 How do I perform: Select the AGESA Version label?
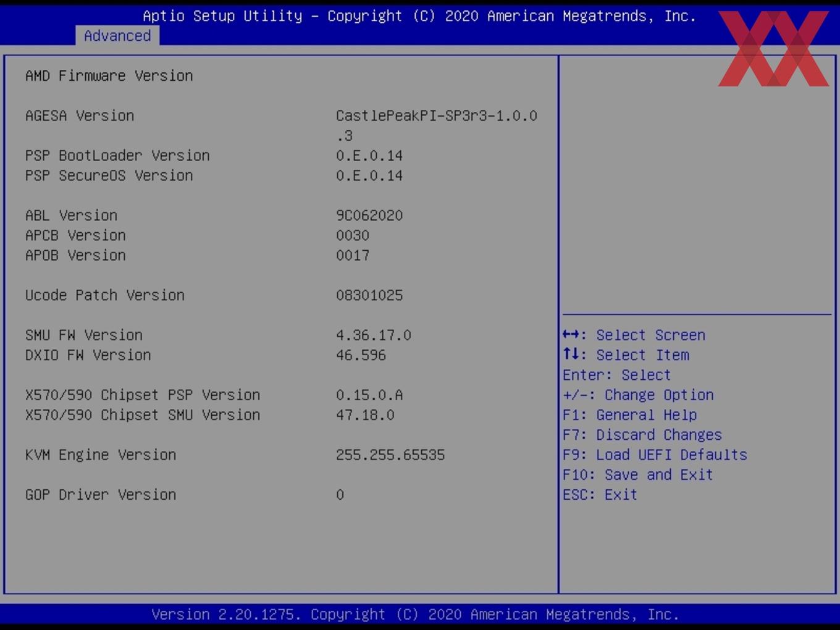[x=80, y=116]
